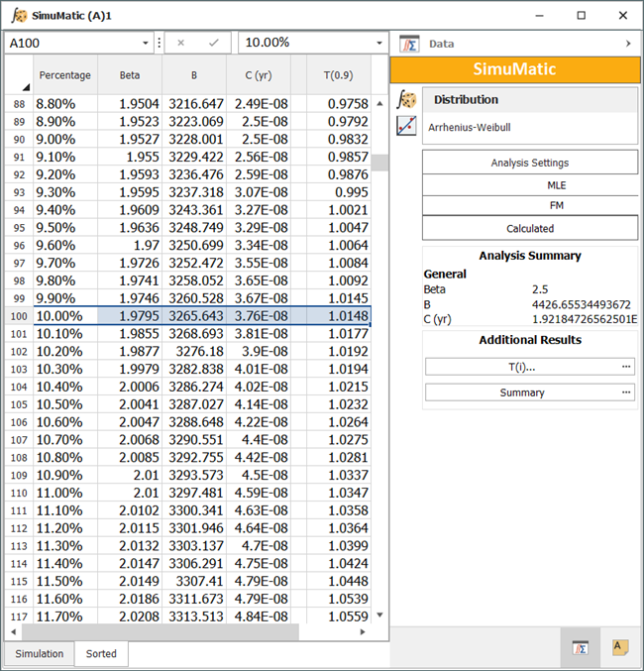The height and width of the screenshot is (671, 644).
Task: Click the vertical scrollbar thumb
Action: 379,163
